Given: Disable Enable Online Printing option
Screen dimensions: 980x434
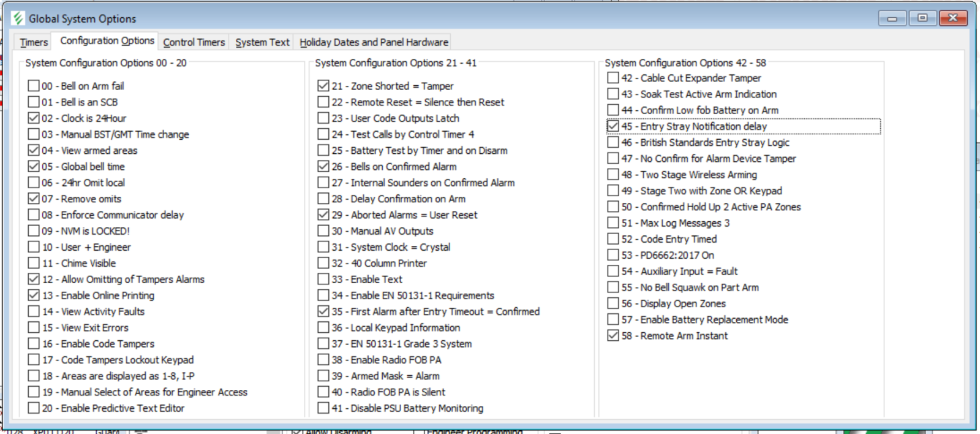Looking at the screenshot, I should coord(34,295).
